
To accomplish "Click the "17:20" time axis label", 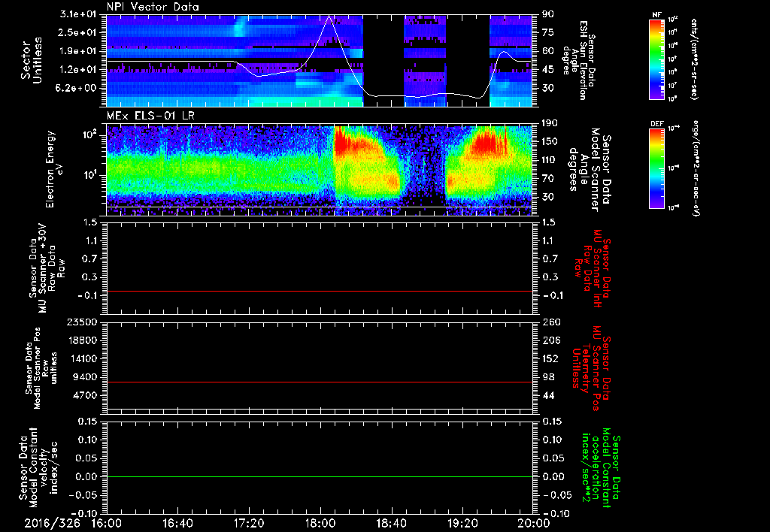I will pyautogui.click(x=249, y=523).
